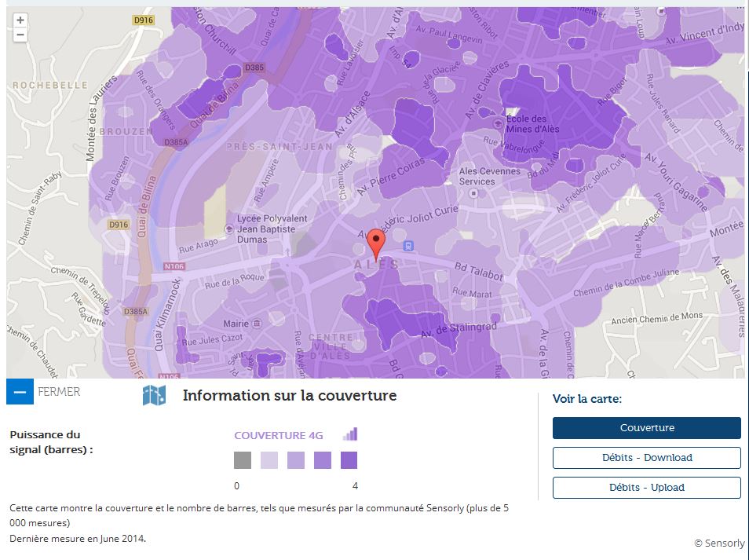Show the Couverture map view
Viewport: 749px width, 560px height.
pyautogui.click(x=646, y=428)
